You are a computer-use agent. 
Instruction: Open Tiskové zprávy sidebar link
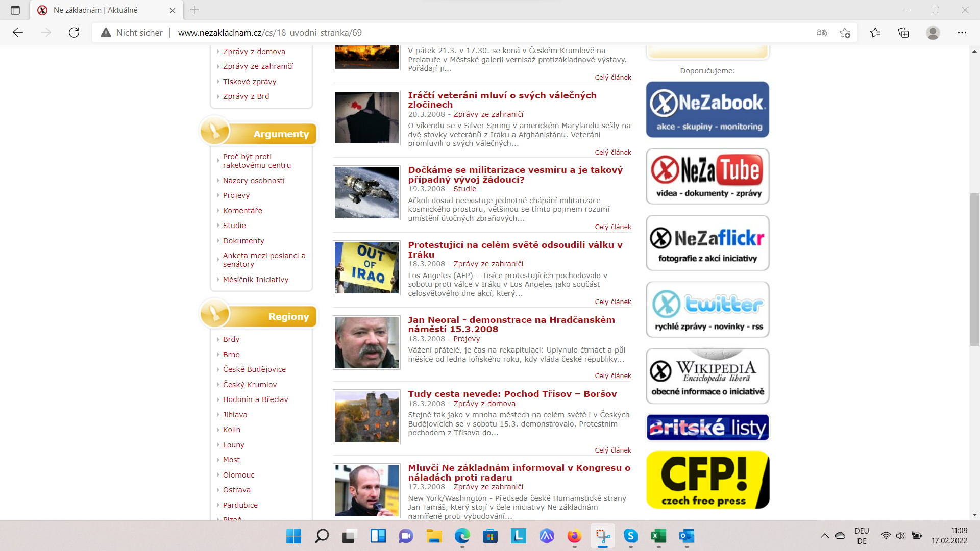coord(250,82)
